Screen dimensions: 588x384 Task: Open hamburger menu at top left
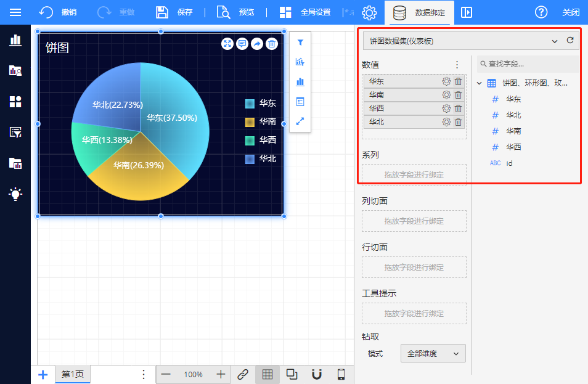[x=15, y=12]
